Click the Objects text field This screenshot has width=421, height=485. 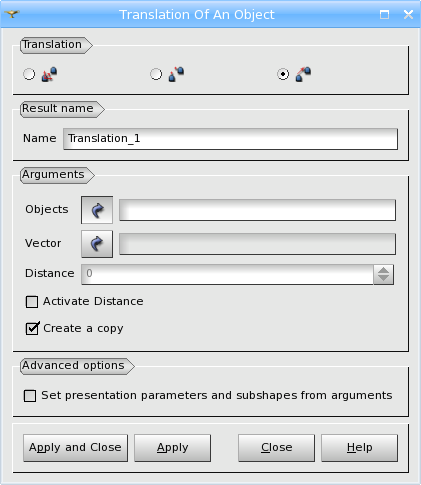(257, 210)
